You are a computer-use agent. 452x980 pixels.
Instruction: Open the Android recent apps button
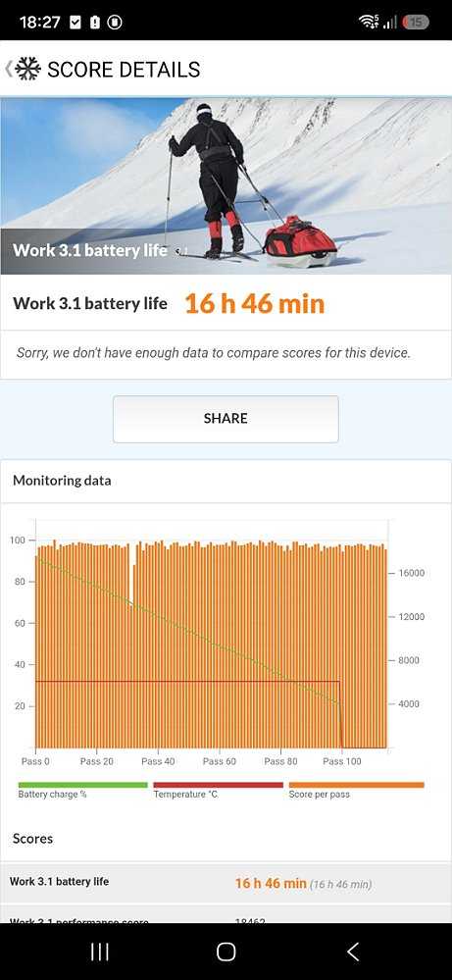(100, 952)
